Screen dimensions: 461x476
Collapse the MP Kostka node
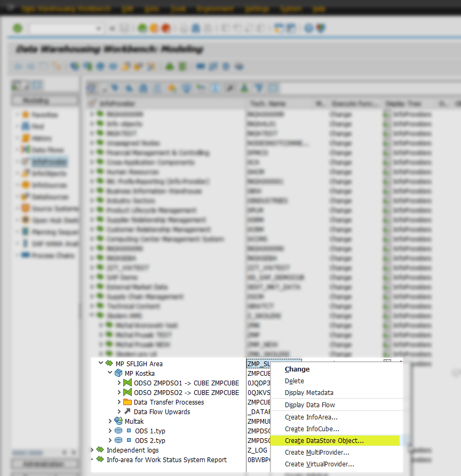coord(110,374)
